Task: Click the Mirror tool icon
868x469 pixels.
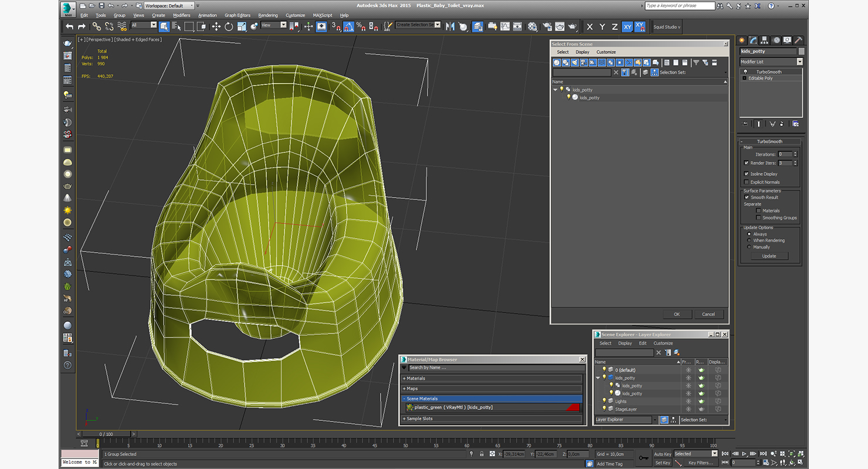Action: point(450,26)
